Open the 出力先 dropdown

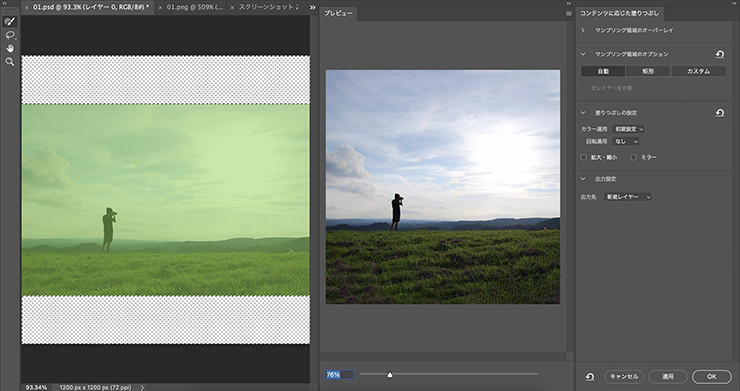(x=628, y=197)
